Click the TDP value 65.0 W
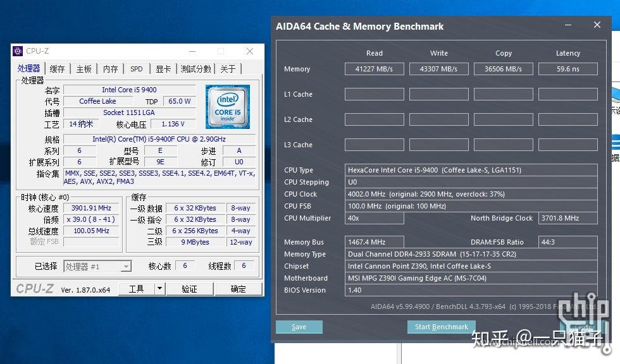Screen dimensions: 620x364 (x=179, y=101)
